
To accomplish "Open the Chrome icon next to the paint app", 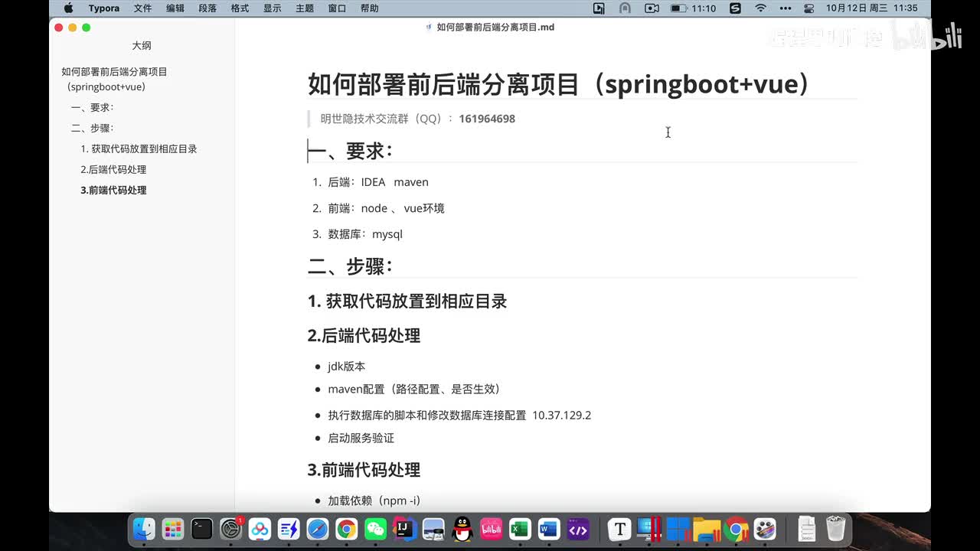I will pos(736,529).
